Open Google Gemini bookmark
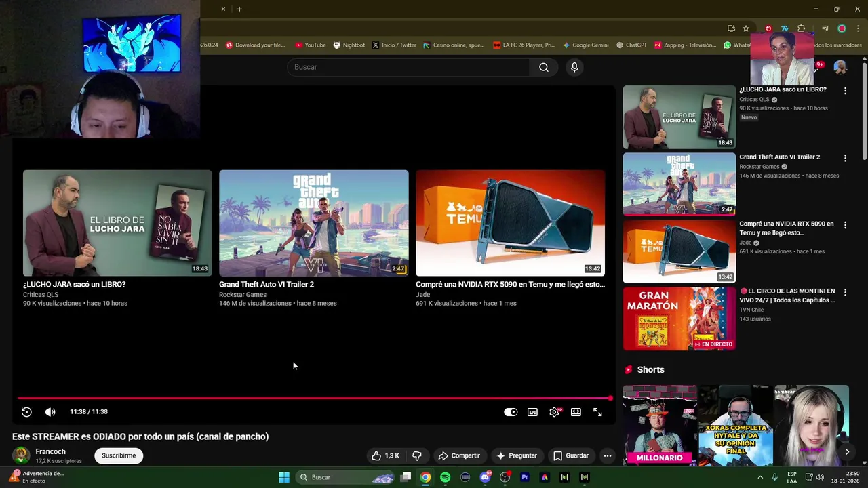Image resolution: width=868 pixels, height=488 pixels. (586, 45)
